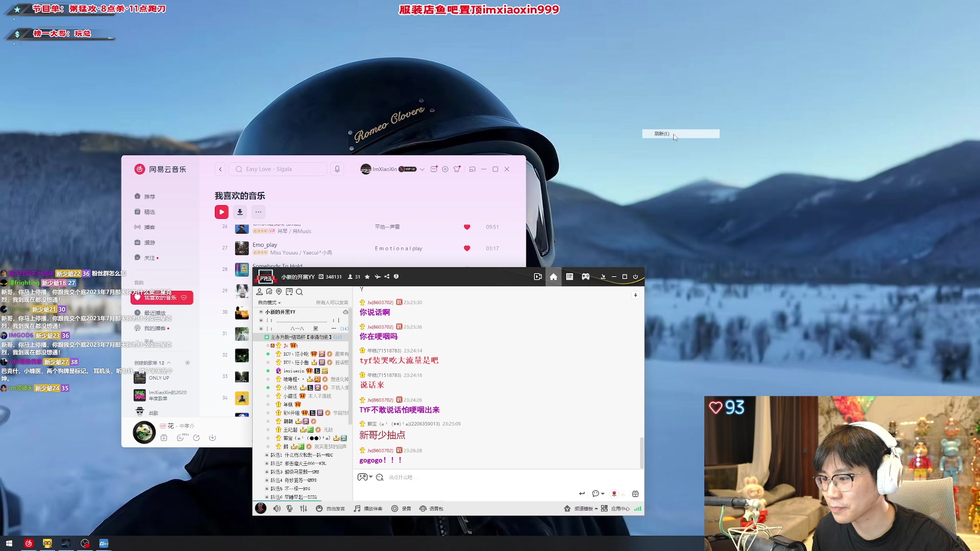Send YY chat message enter arrow
This screenshot has width=980, height=551.
tap(582, 493)
